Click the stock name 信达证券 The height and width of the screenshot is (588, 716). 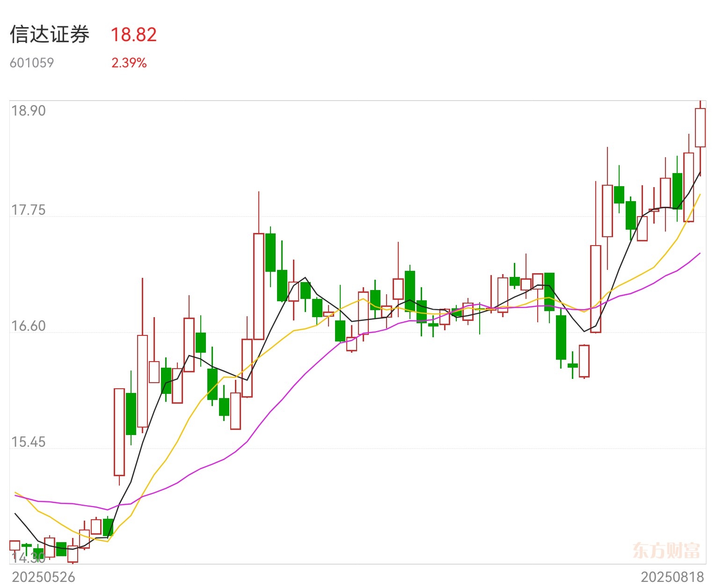(x=50, y=35)
